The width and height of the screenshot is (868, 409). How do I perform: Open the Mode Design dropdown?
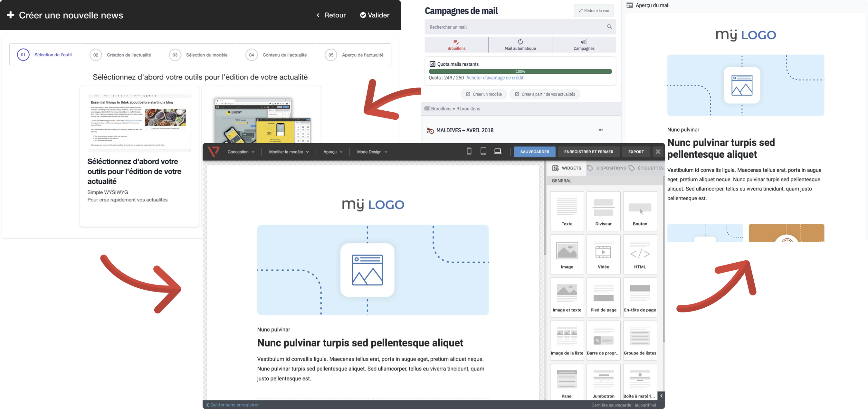pyautogui.click(x=372, y=152)
